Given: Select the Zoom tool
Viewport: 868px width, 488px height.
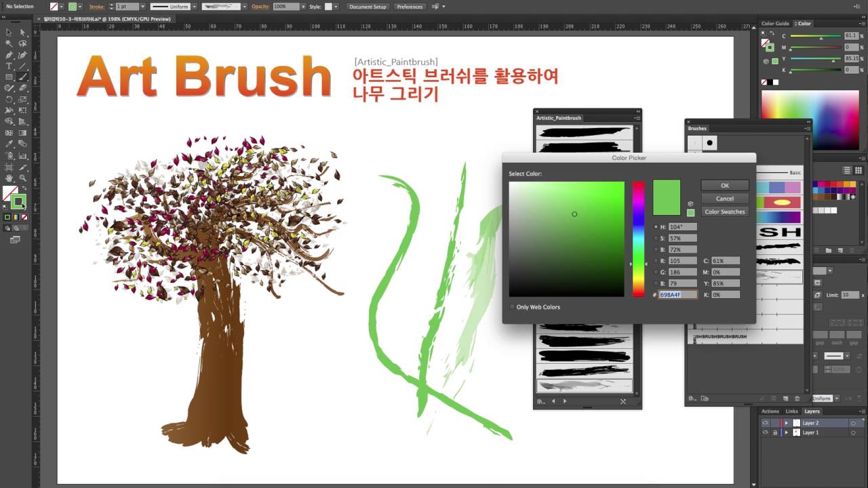Looking at the screenshot, I should point(22,178).
